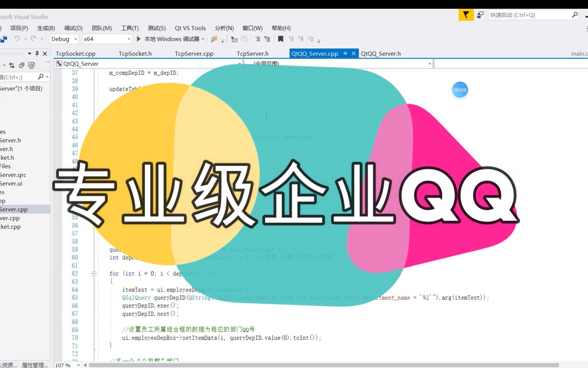
Task: Collapse the for loop at line 62
Action: [94, 274]
